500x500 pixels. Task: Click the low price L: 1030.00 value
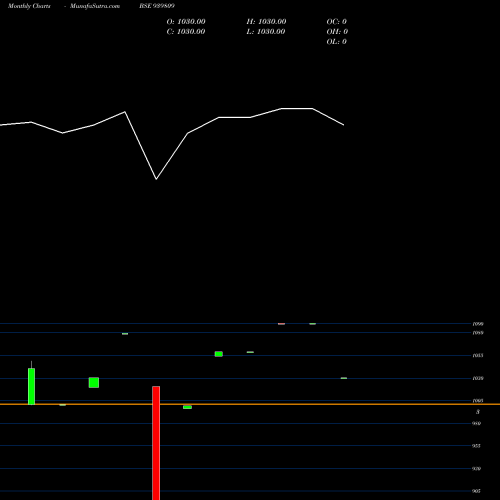pyautogui.click(x=266, y=32)
